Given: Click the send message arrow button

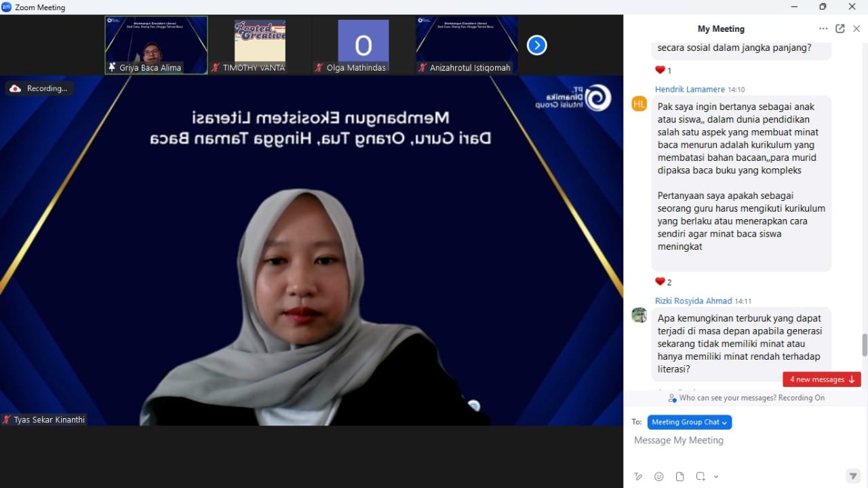Looking at the screenshot, I should pyautogui.click(x=852, y=476).
